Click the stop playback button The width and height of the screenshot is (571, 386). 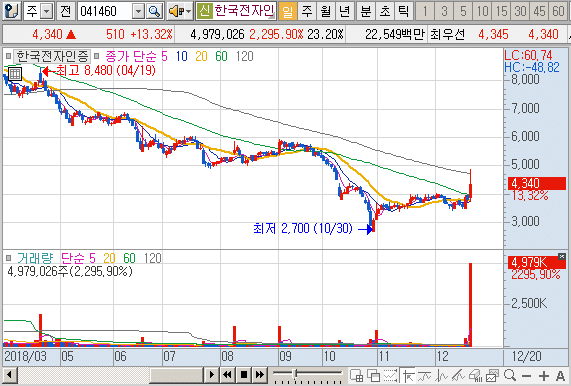pos(244,375)
